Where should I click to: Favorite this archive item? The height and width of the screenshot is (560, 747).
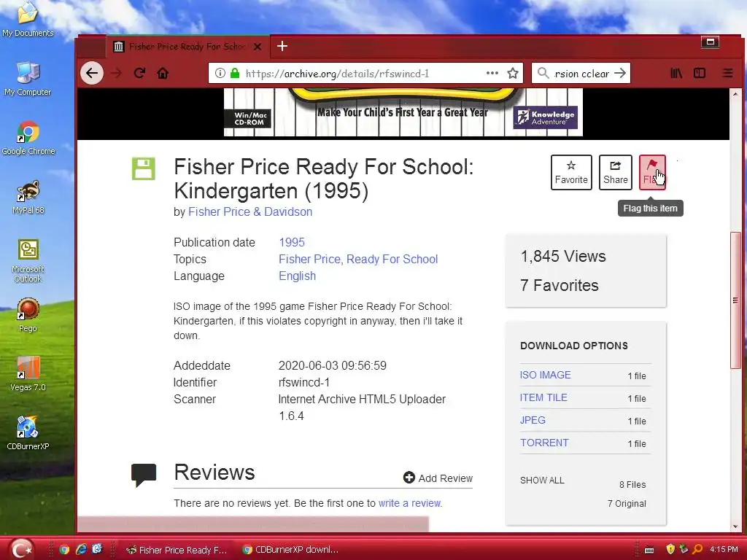pyautogui.click(x=571, y=172)
